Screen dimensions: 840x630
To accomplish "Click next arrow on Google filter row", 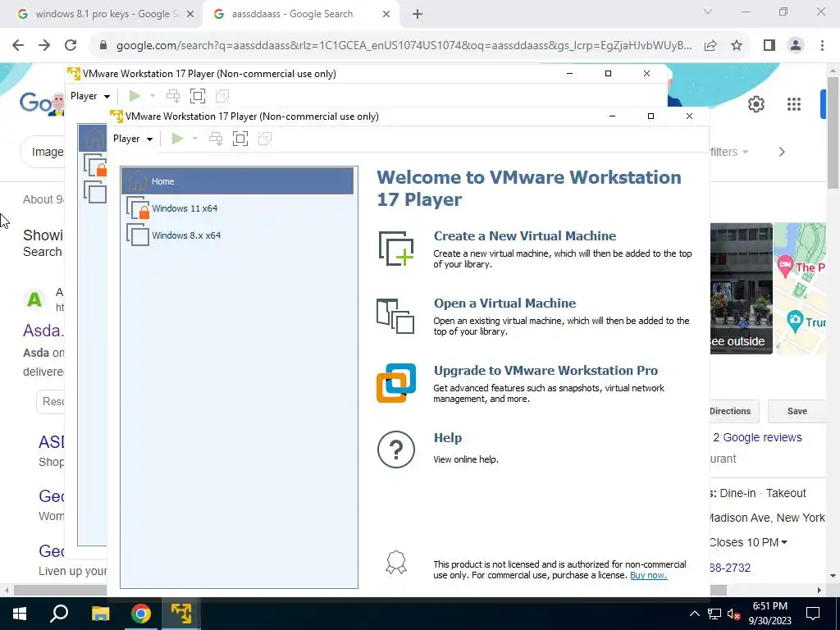I will coord(782,152).
